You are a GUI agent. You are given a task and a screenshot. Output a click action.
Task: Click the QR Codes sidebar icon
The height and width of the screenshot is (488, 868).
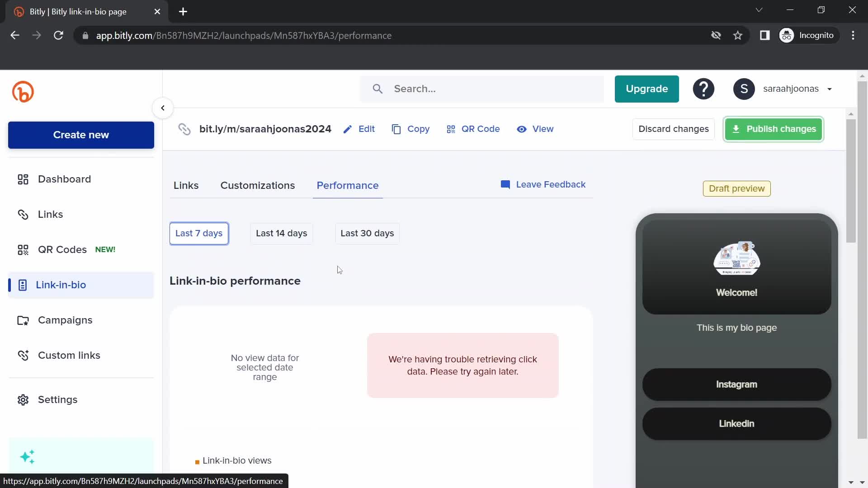[23, 250]
